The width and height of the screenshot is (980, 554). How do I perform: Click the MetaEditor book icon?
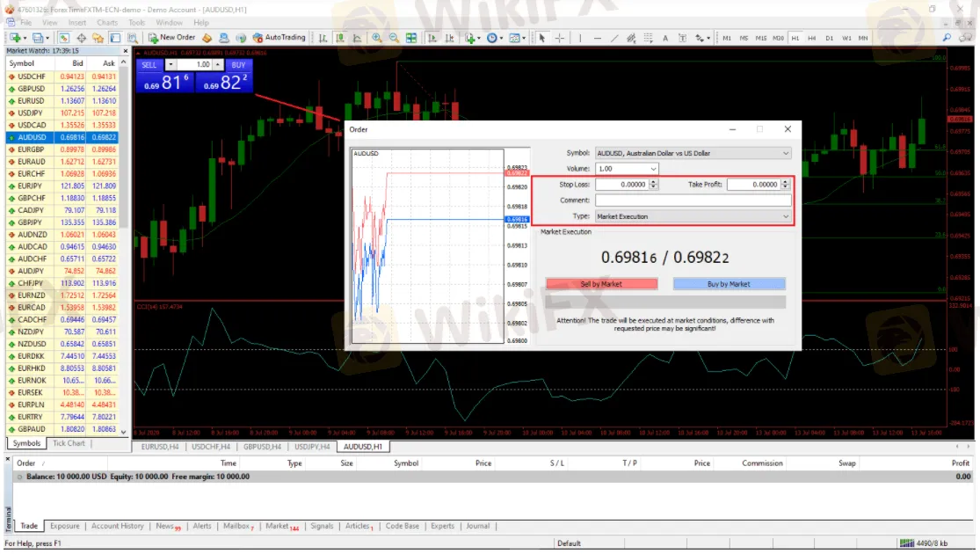[x=207, y=38]
